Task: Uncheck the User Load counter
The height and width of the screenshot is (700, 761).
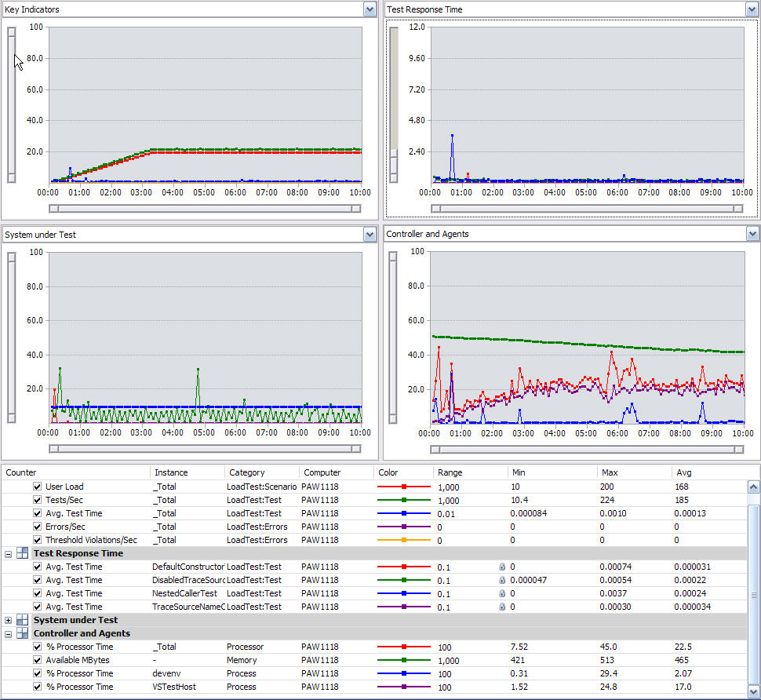Action: [x=38, y=487]
